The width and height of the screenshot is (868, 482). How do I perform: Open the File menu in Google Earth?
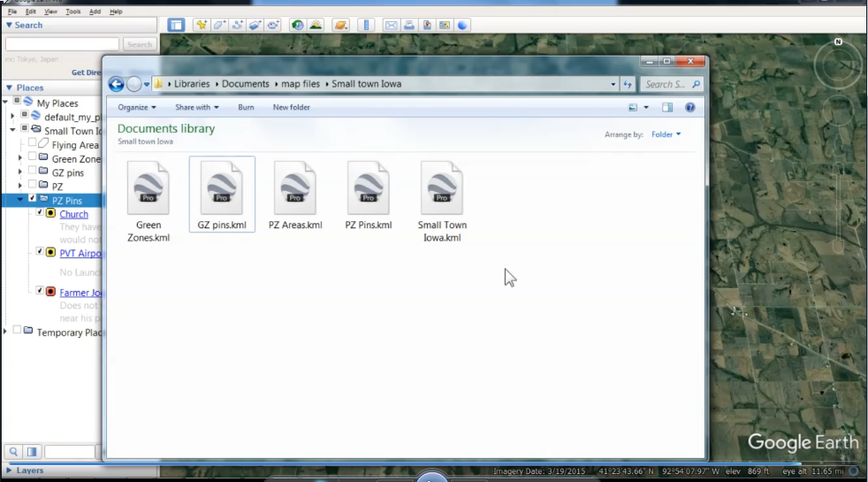(12, 11)
